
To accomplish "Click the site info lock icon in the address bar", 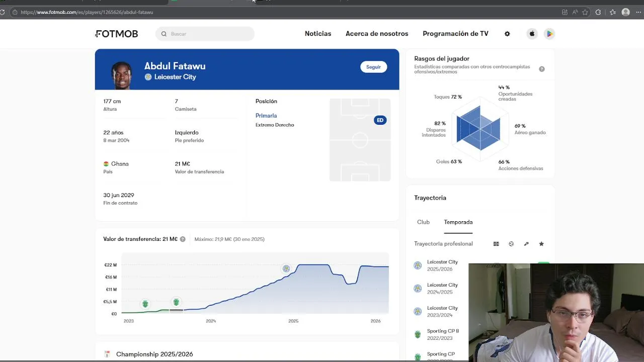I will 15,12.
